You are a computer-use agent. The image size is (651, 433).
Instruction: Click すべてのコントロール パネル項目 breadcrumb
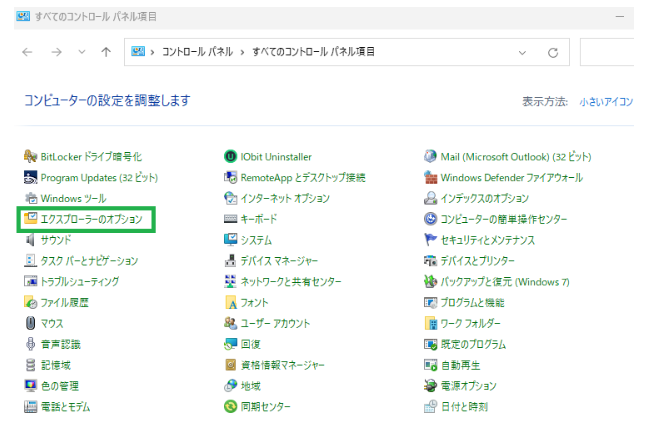pyautogui.click(x=313, y=52)
